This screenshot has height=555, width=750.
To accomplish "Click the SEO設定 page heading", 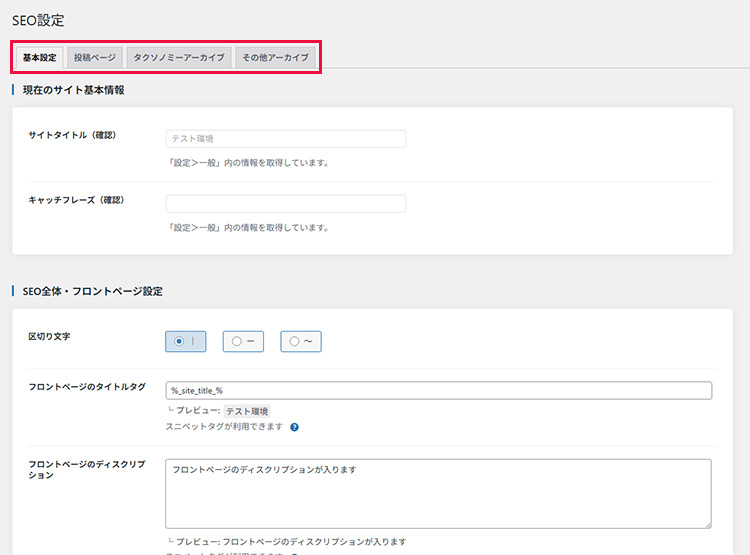I will tap(40, 20).
